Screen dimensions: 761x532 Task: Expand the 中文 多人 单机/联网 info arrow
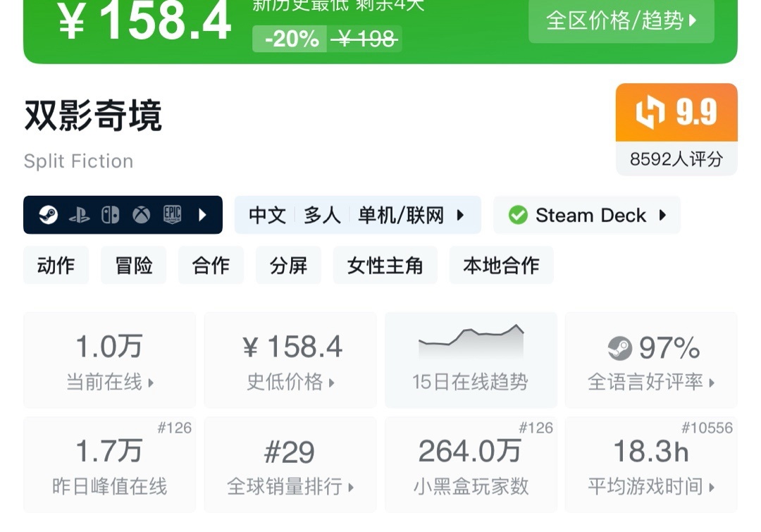tap(460, 214)
